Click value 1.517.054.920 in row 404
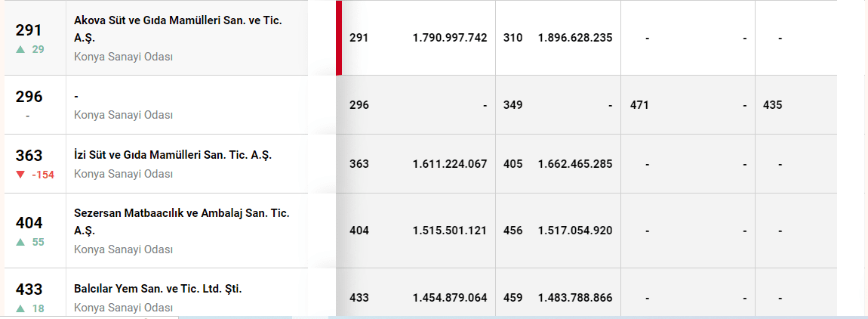 pos(575,231)
